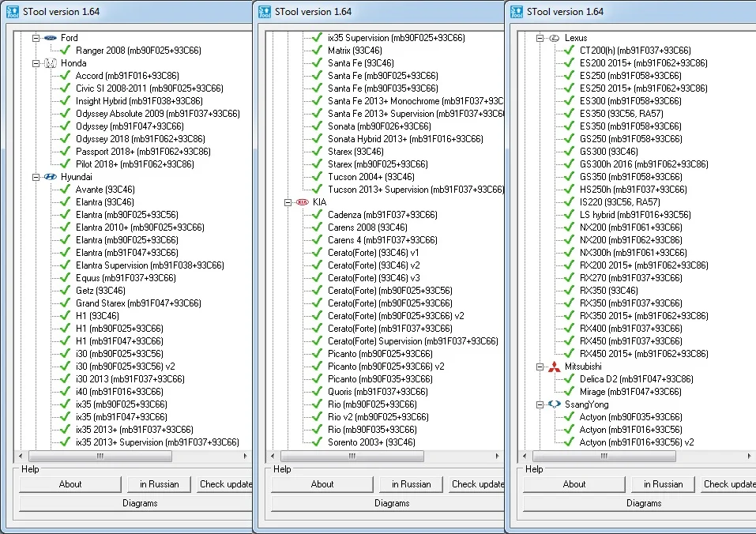The height and width of the screenshot is (534, 756).
Task: Select Actyon (mb91F016+93C56) v2
Action: pos(637,442)
